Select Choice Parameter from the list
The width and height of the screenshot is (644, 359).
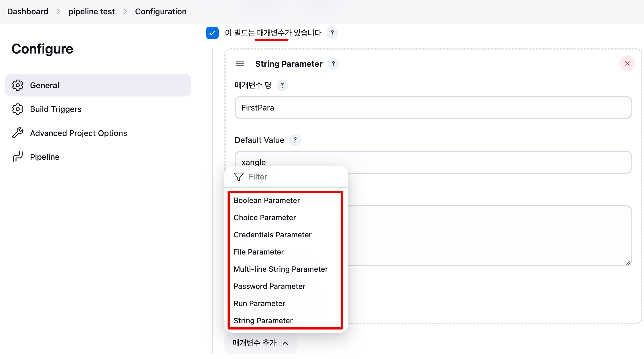(264, 218)
